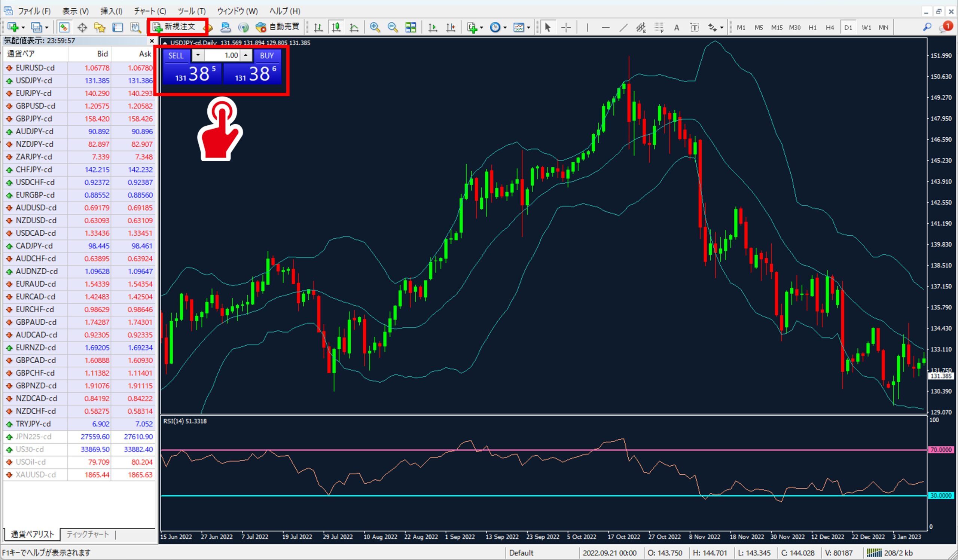Screen dimensions: 958x560
Task: Open the lot size dropdown arrow
Action: click(x=198, y=55)
